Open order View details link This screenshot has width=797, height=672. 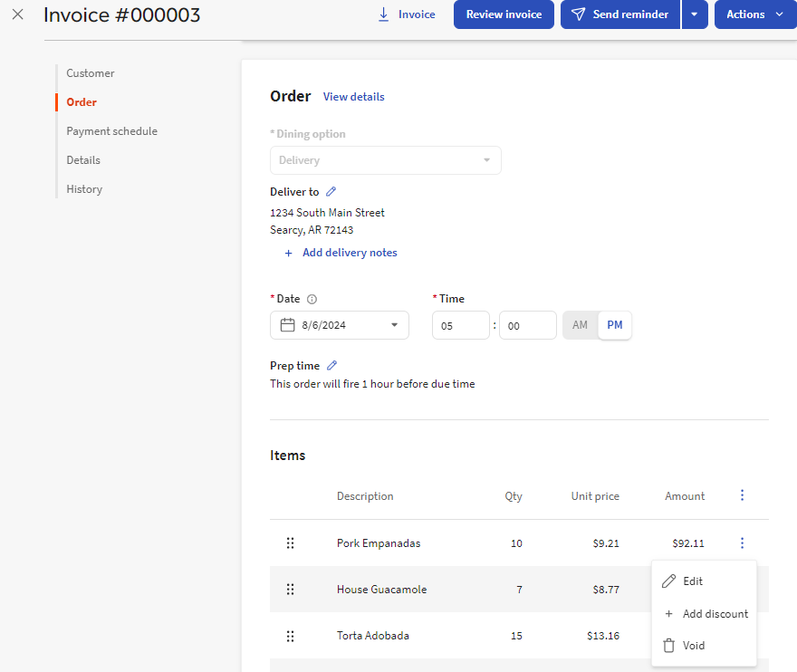coord(353,96)
